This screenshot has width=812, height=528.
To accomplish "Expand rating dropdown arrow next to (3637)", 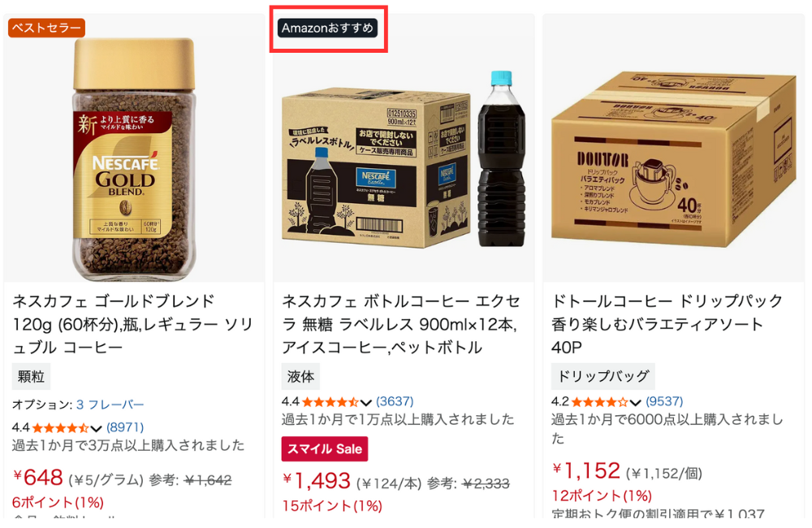I will click(366, 403).
